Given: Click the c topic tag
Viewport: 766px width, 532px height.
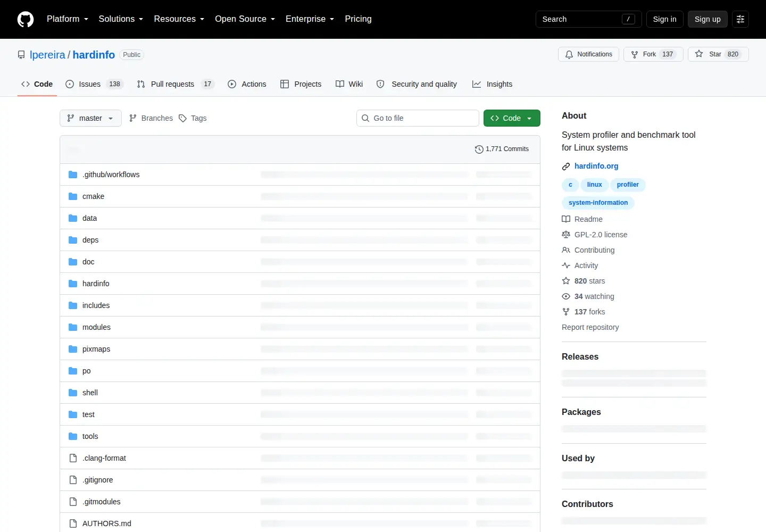Looking at the screenshot, I should tap(570, 185).
